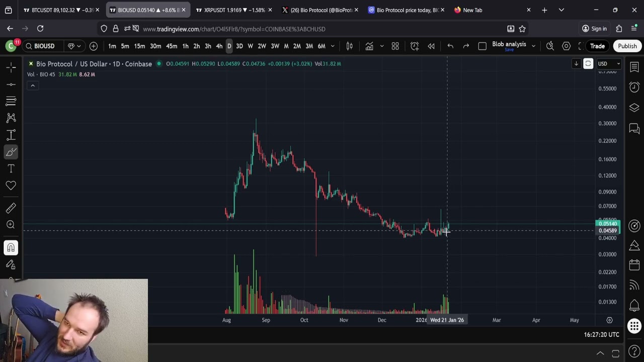
Task: Open the USD currency selector
Action: click(x=609, y=64)
